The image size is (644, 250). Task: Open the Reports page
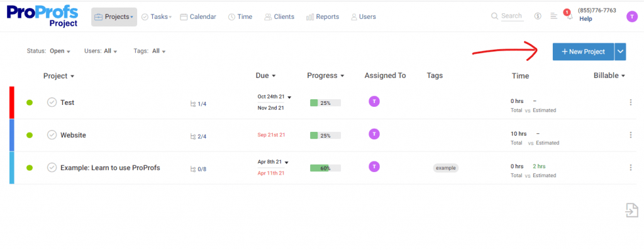323,17
